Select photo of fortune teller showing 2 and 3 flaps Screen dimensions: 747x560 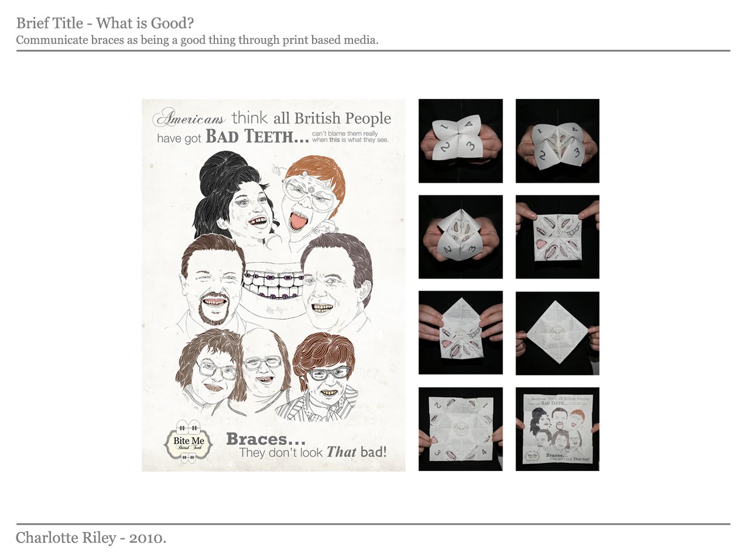click(x=461, y=237)
